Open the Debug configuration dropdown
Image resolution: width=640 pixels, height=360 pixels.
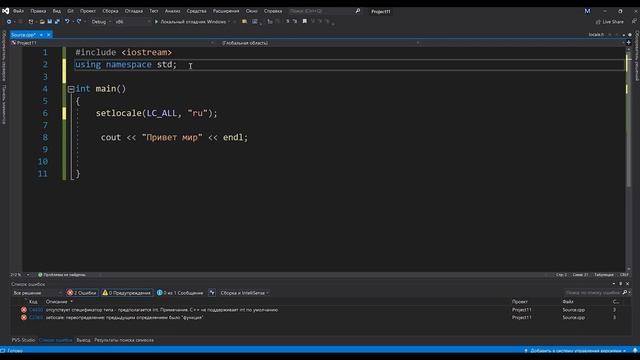click(101, 22)
